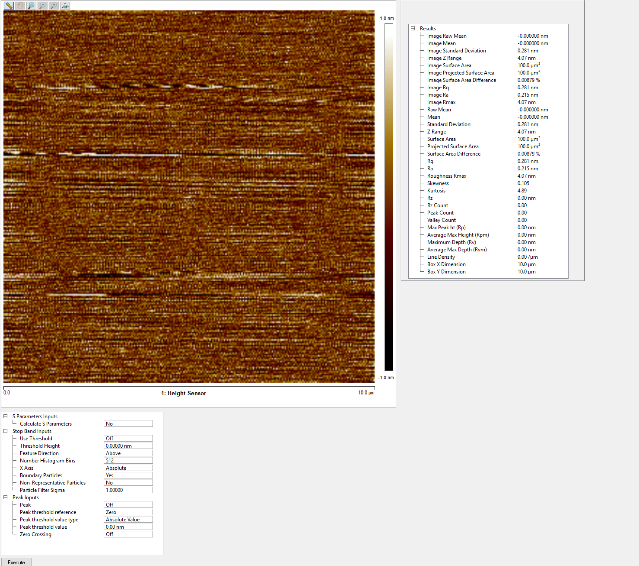Viewport: 639px width, 566px height.
Task: Click the first magnifier zoom icon
Action: click(x=31, y=6)
